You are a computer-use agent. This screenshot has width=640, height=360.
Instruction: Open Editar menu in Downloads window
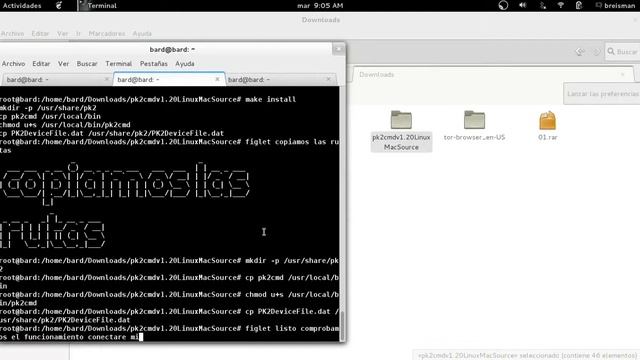coord(40,33)
